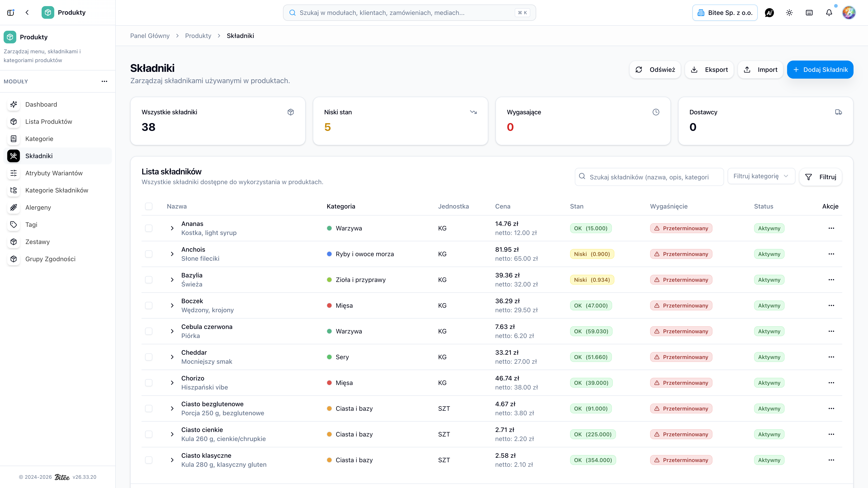Open actions menu for Chorizo row

click(831, 383)
